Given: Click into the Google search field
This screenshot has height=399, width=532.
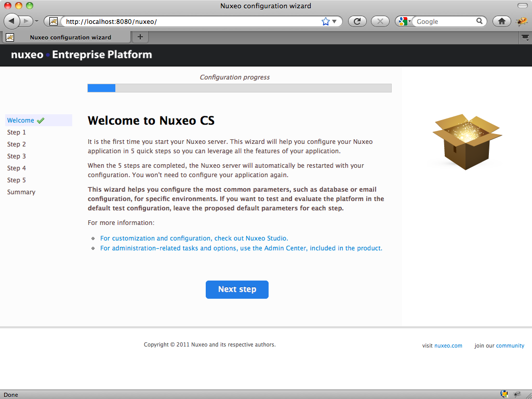Looking at the screenshot, I should pos(445,21).
